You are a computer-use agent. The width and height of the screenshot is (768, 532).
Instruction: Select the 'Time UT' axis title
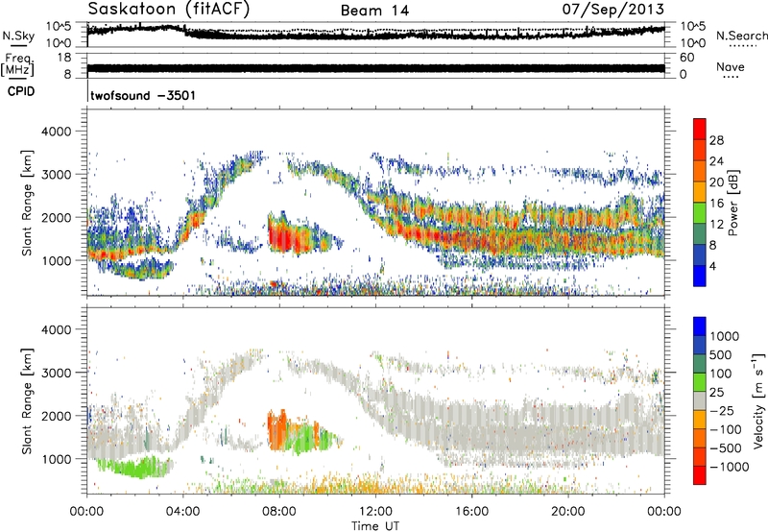[375, 525]
